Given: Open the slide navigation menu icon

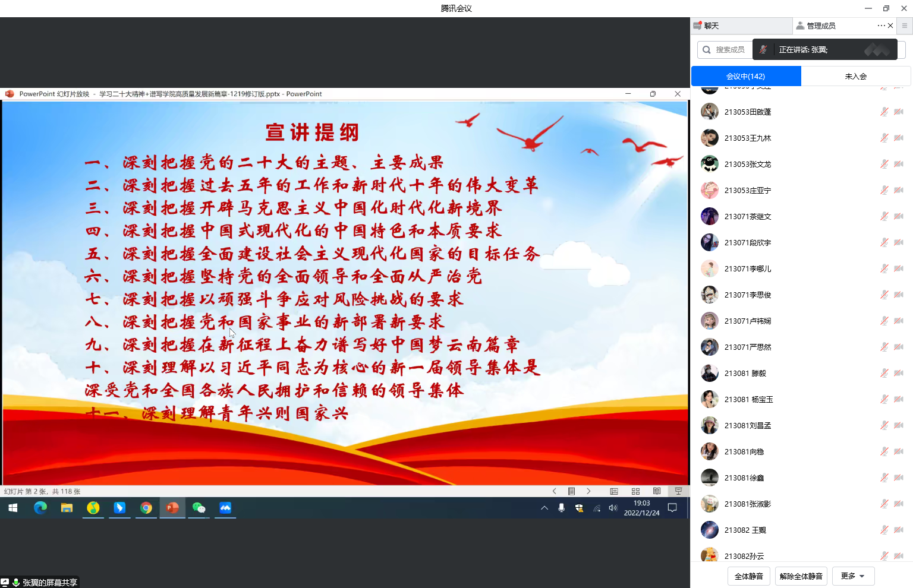Looking at the screenshot, I should click(x=572, y=491).
